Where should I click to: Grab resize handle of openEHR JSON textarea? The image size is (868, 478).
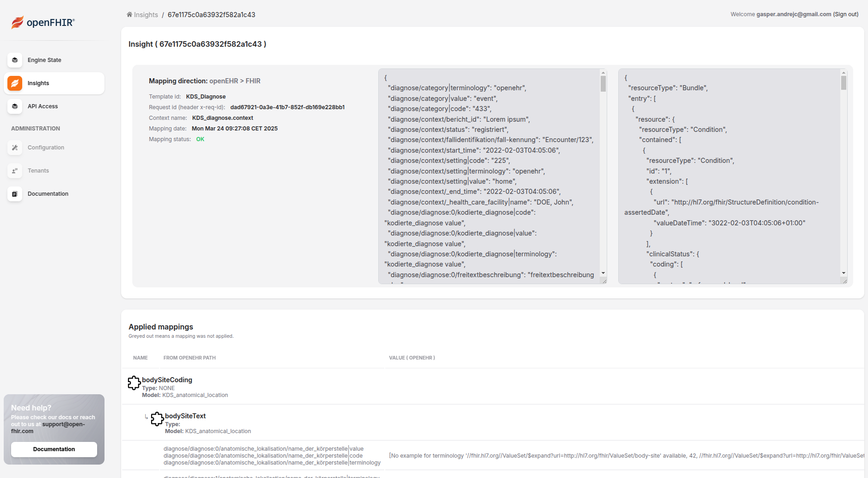coord(603,281)
